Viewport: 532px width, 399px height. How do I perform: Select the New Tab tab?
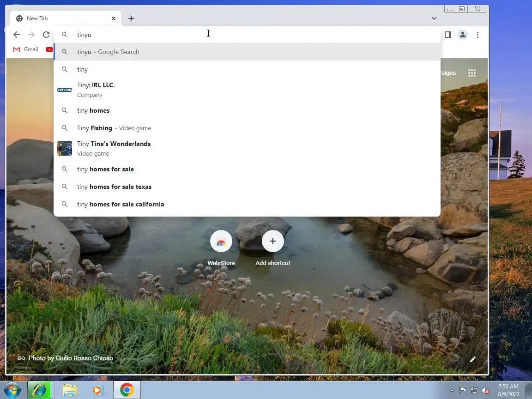(66, 18)
